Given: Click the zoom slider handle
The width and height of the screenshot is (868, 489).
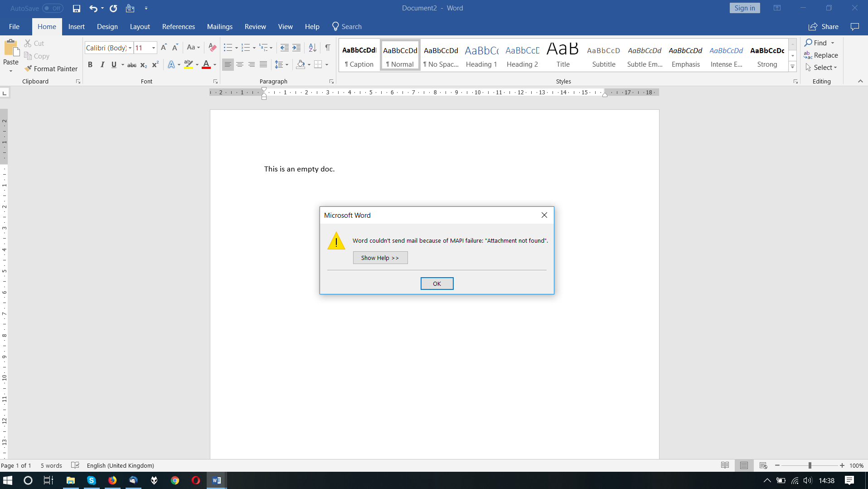Looking at the screenshot, I should 810,465.
